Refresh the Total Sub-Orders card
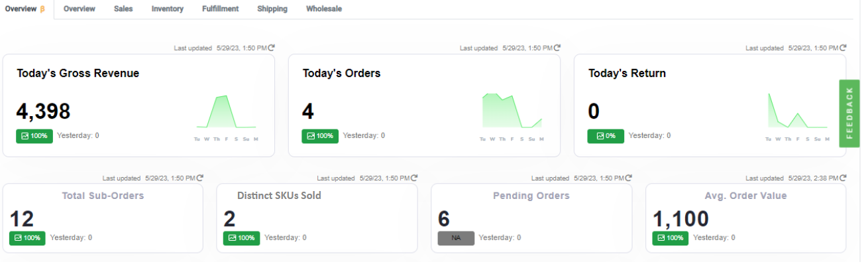 (200, 178)
